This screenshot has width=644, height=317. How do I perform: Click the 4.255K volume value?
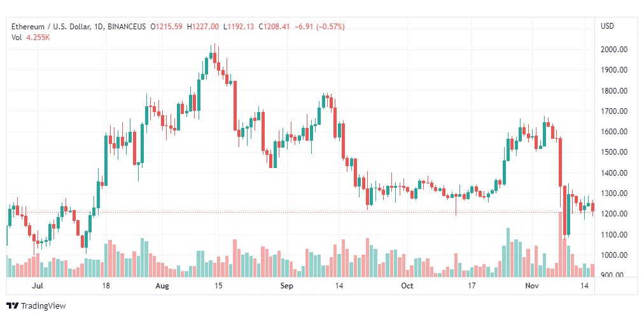[38, 37]
